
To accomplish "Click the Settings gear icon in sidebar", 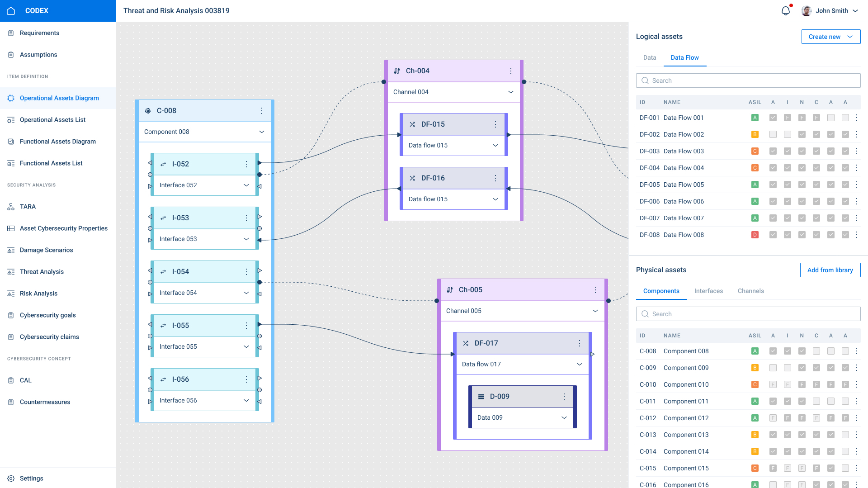I will [x=11, y=479].
